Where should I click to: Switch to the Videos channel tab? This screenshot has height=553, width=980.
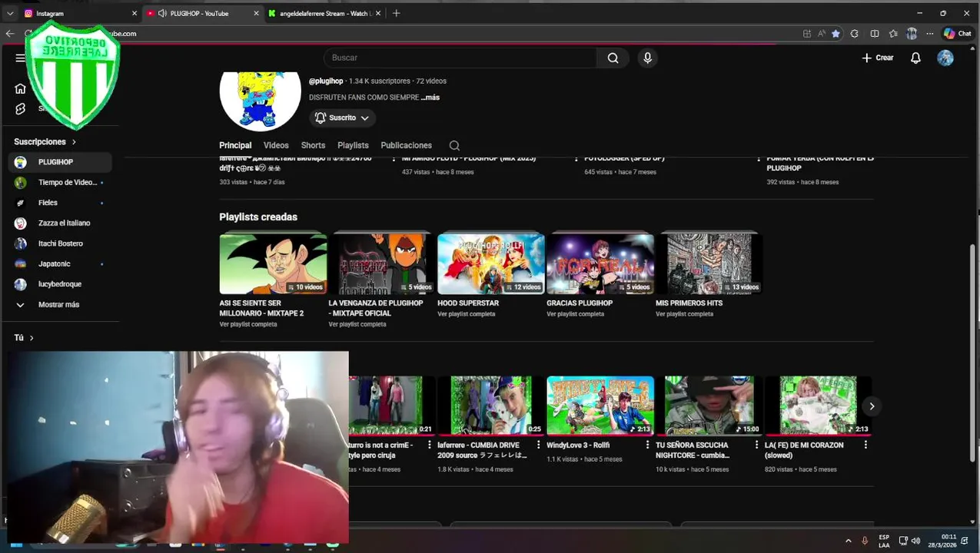276,145
